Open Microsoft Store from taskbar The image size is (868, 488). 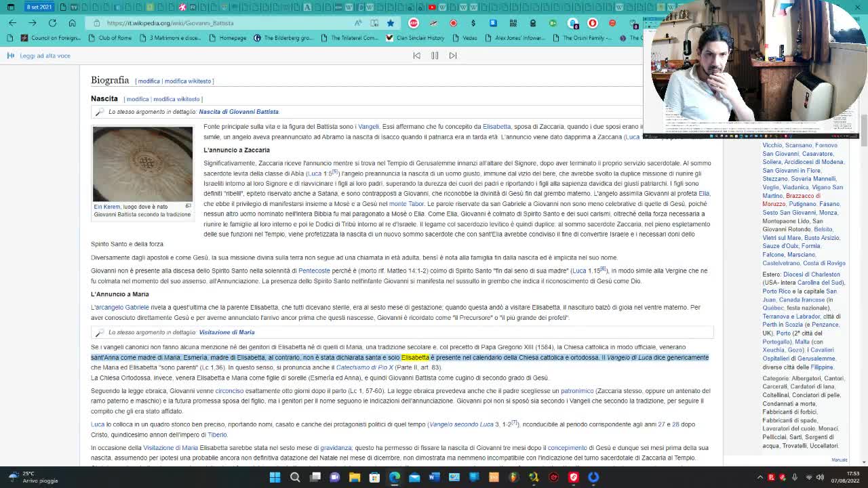[x=374, y=477]
